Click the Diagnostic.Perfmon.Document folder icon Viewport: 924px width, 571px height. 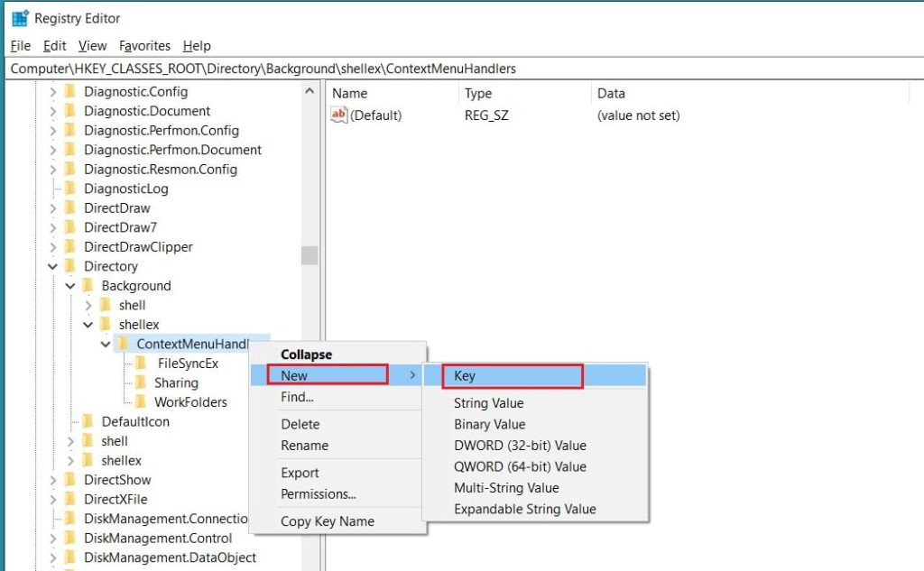[69, 150]
